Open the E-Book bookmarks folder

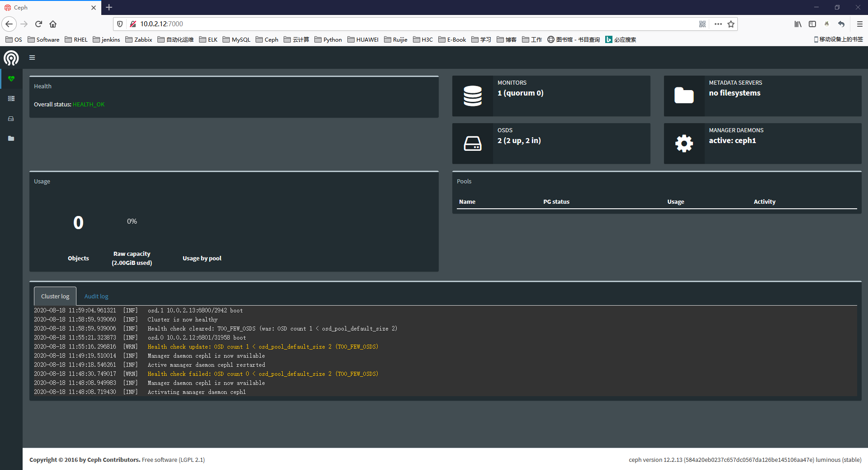click(452, 39)
